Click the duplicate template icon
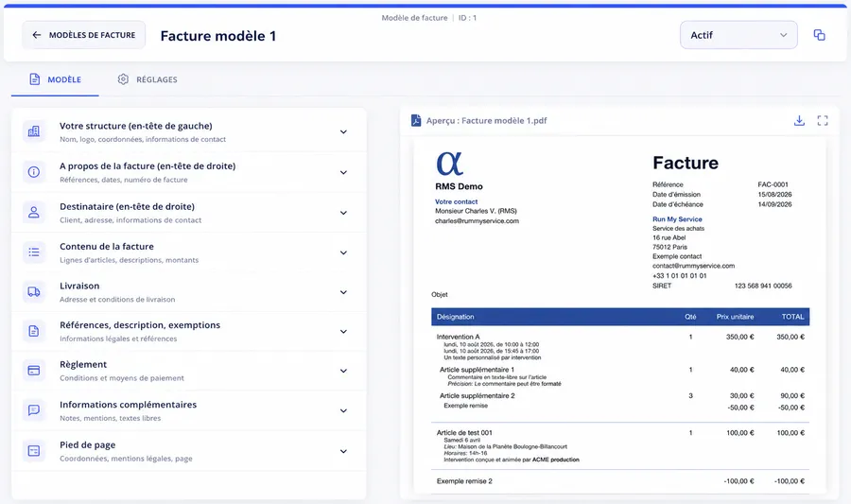 click(x=819, y=35)
